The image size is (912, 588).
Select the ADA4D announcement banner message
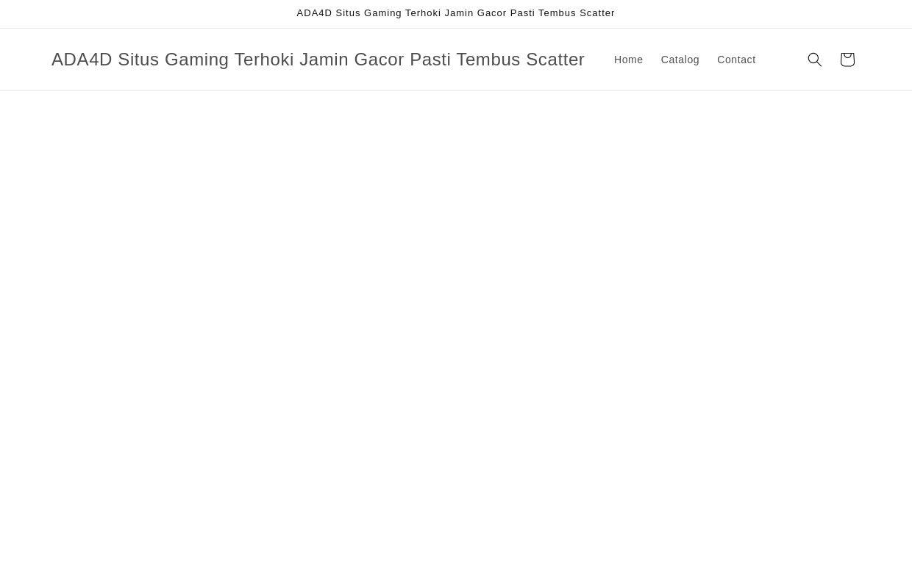pyautogui.click(x=455, y=12)
